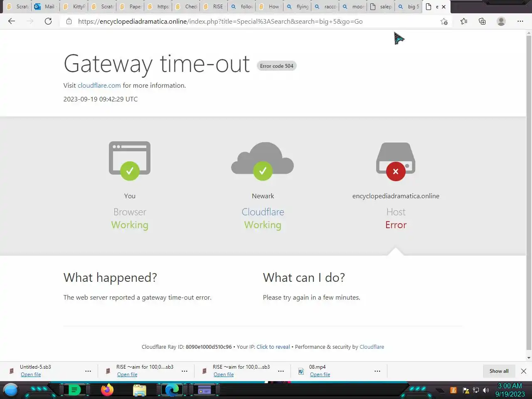Open File Explorer from taskbar

[x=140, y=390]
